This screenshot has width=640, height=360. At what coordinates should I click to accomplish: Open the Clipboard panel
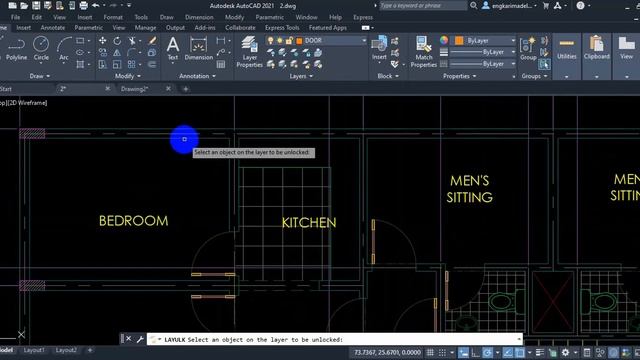(596, 49)
